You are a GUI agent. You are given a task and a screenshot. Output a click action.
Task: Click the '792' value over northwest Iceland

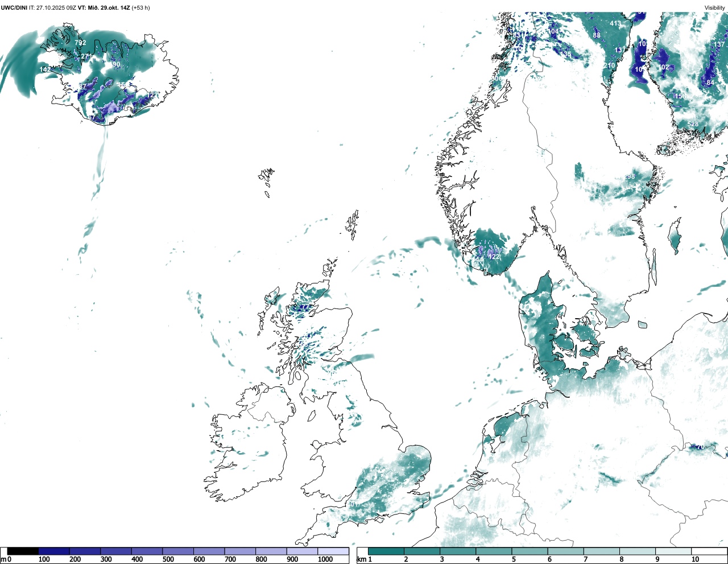tap(80, 43)
